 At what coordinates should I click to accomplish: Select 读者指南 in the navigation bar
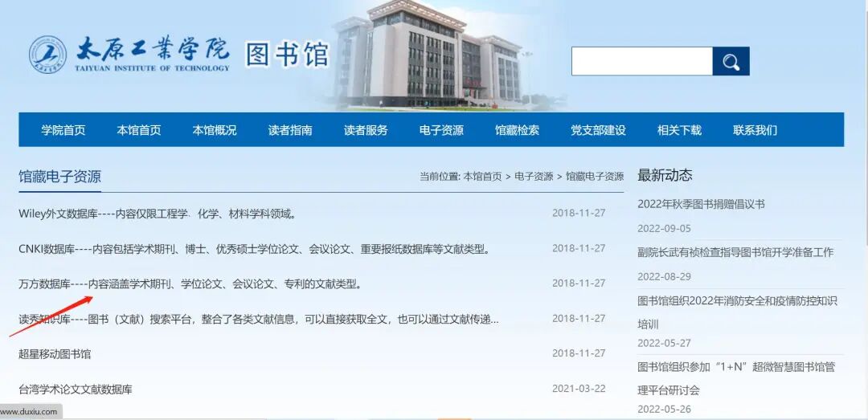tap(290, 130)
